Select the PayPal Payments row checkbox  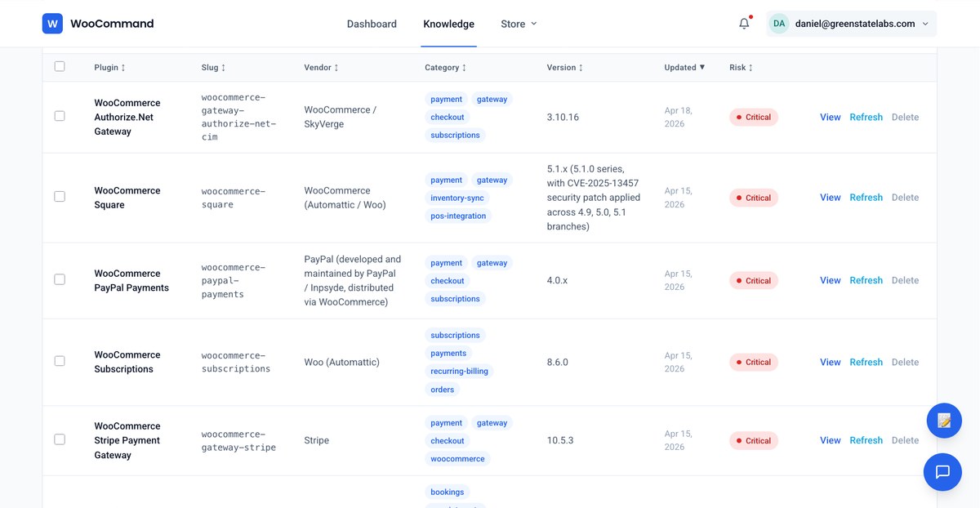(x=60, y=279)
